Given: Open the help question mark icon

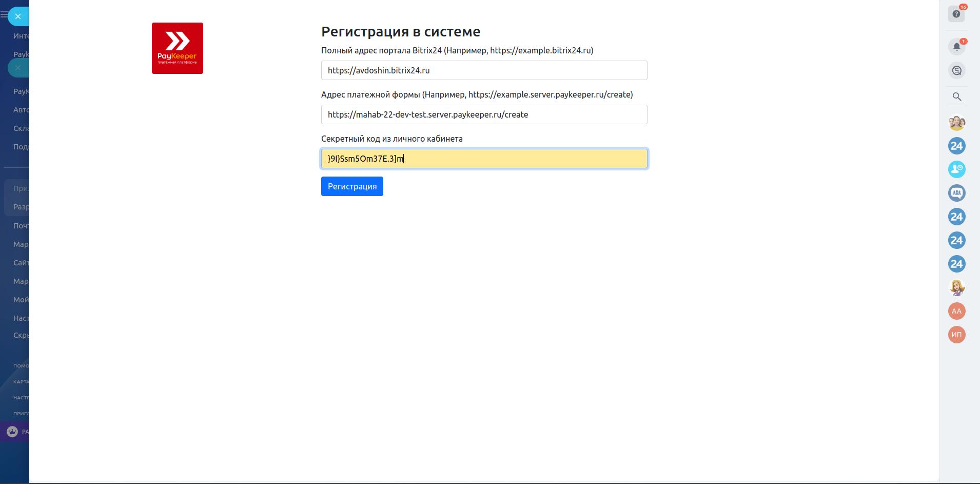Looking at the screenshot, I should tap(956, 14).
